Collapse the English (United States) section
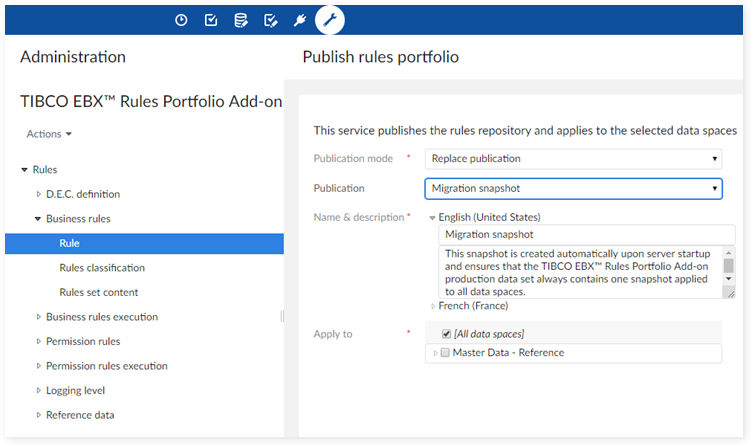Viewport: 752px width, 446px height. click(432, 218)
